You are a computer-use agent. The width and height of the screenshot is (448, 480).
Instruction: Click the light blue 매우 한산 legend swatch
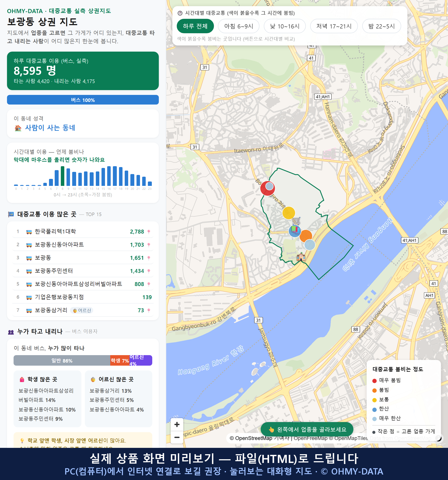tap(374, 419)
